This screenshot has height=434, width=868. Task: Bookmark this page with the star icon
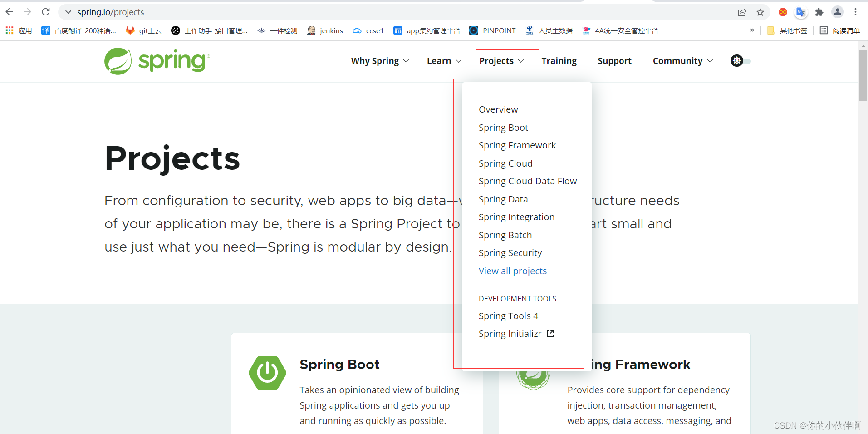coord(760,12)
